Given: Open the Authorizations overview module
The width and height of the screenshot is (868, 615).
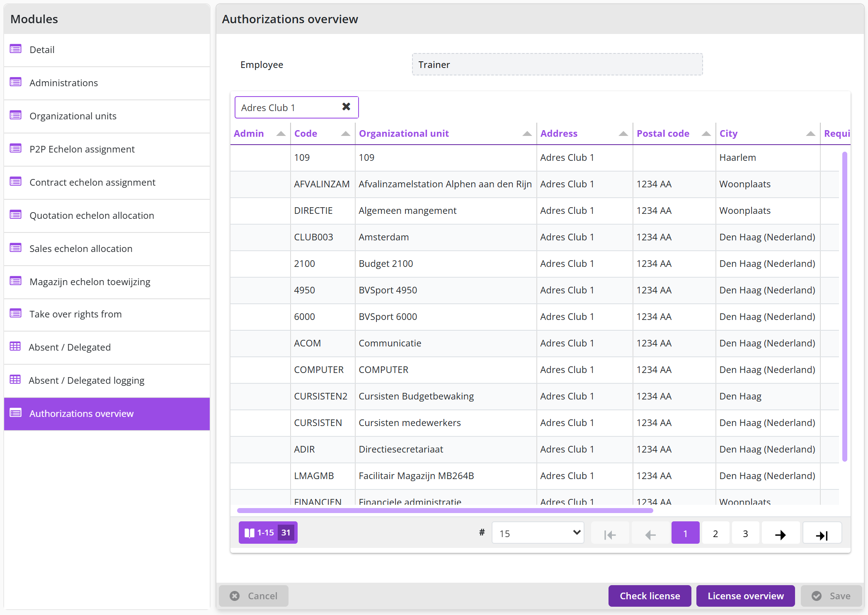Looking at the screenshot, I should point(107,414).
